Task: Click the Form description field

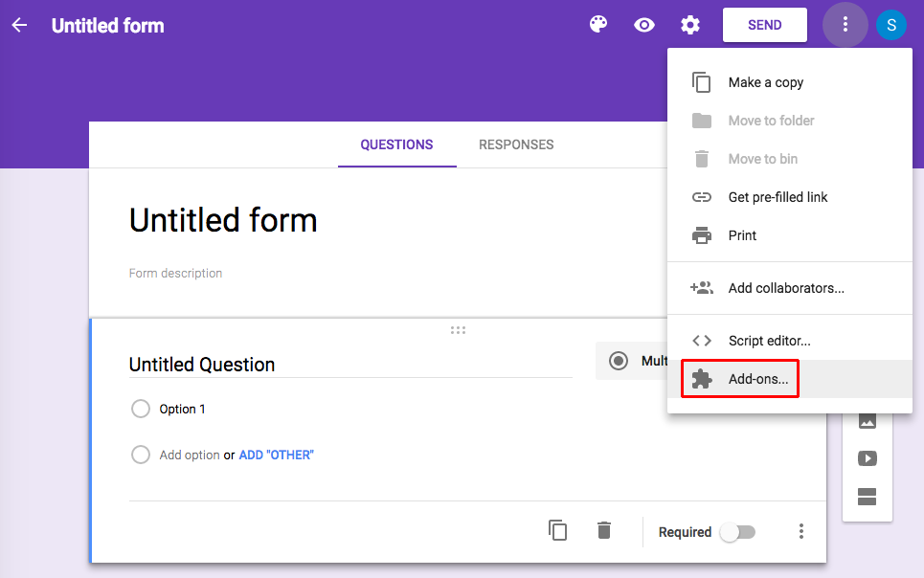Action: pos(175,274)
